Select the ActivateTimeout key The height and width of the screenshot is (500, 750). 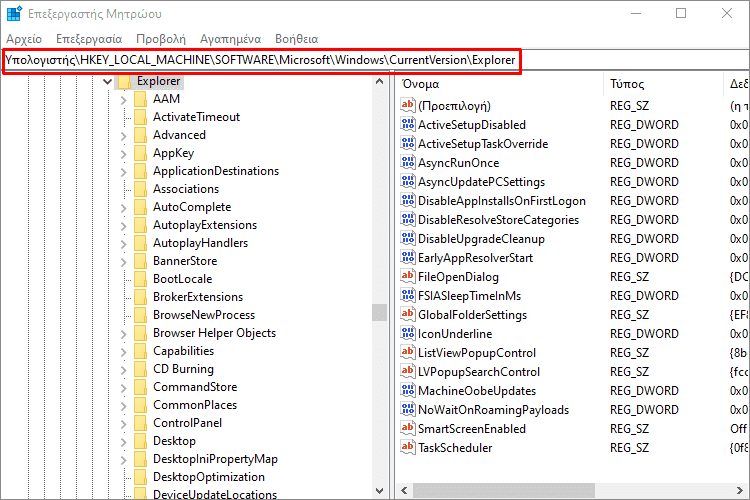(196, 117)
